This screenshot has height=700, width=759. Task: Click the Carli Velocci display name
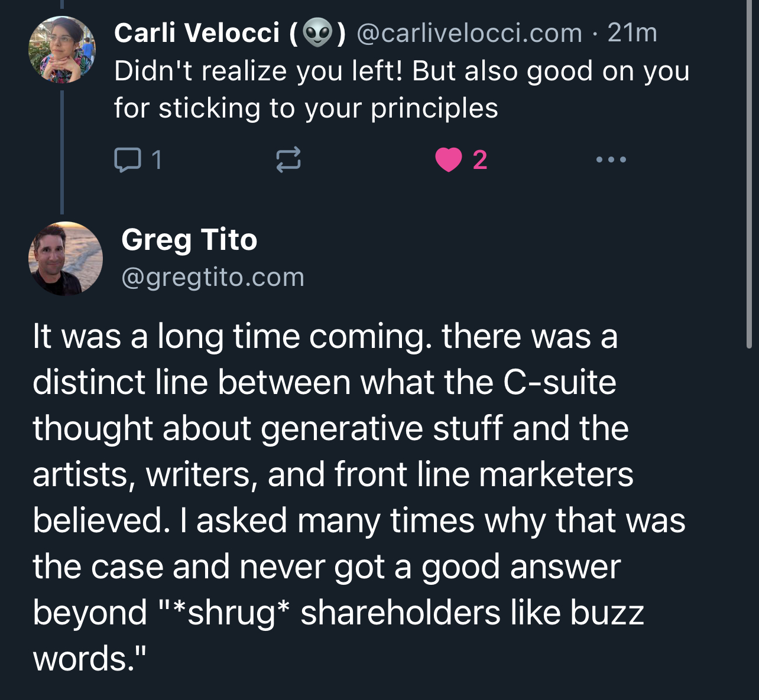pyautogui.click(x=197, y=33)
